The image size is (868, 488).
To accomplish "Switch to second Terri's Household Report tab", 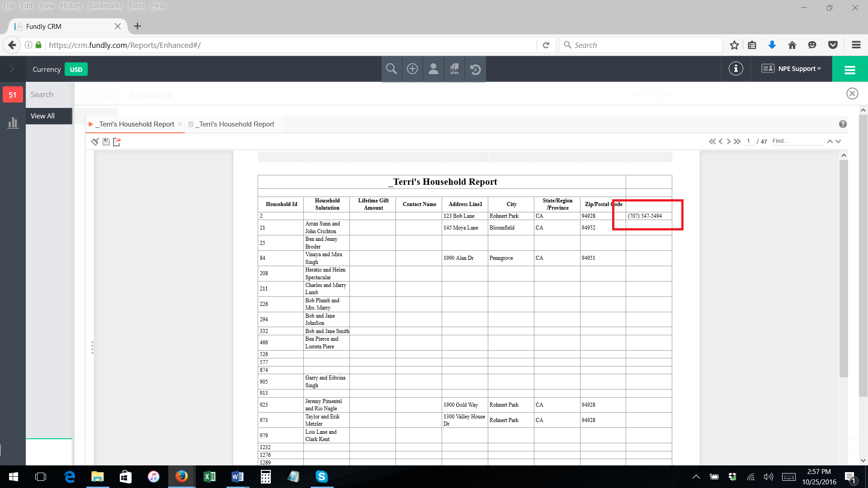I will (x=236, y=124).
